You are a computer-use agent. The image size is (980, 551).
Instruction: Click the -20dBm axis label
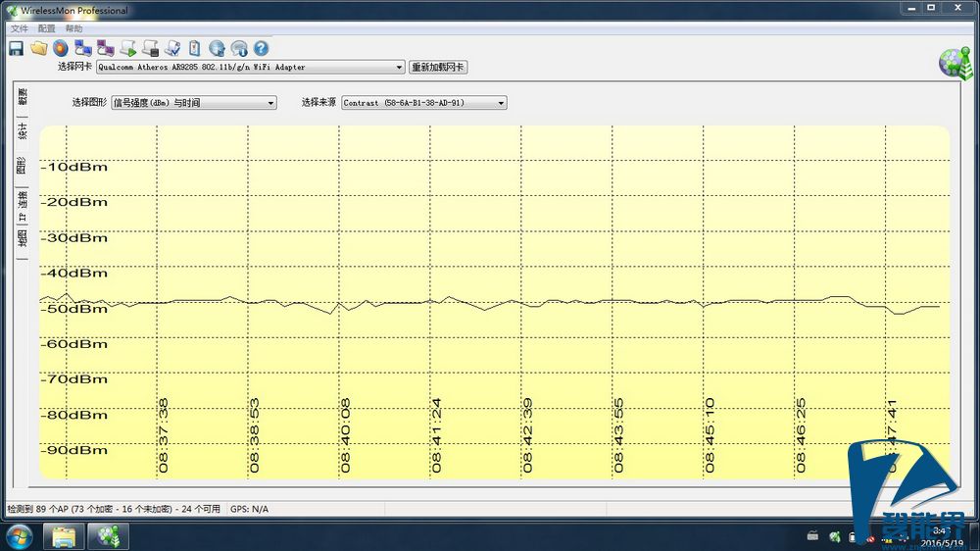pyautogui.click(x=74, y=202)
